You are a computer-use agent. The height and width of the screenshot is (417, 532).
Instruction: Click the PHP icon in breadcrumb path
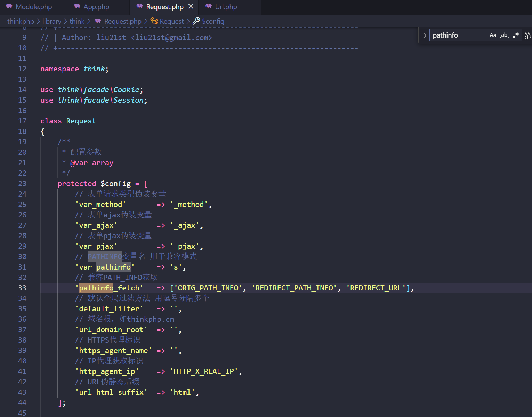pyautogui.click(x=98, y=21)
